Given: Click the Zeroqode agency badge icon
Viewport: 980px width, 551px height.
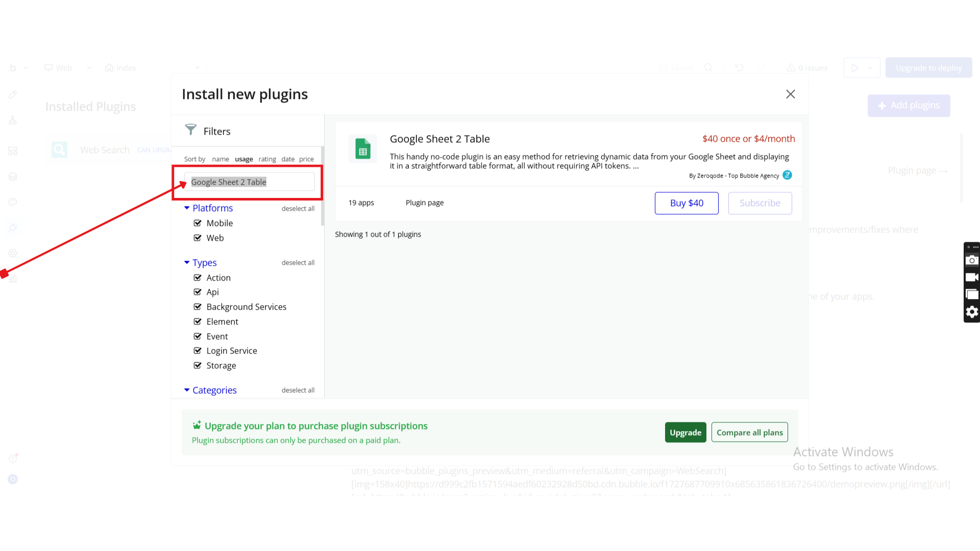Looking at the screenshot, I should pyautogui.click(x=787, y=175).
